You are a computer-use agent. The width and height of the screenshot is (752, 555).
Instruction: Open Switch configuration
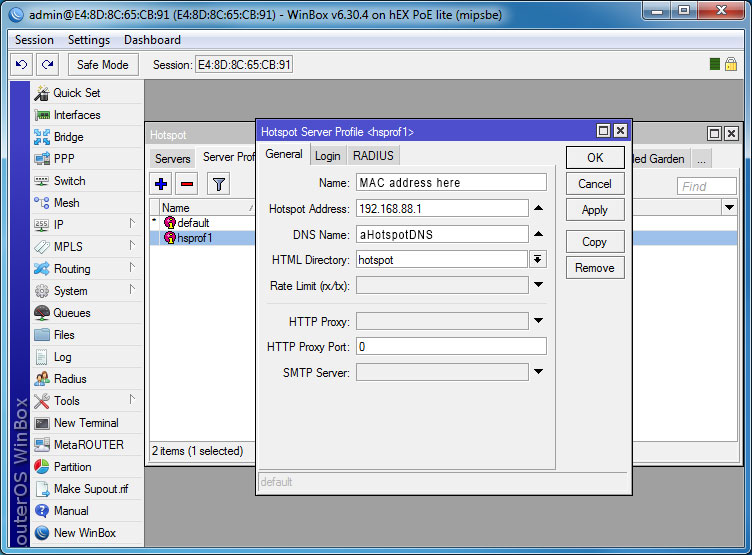point(88,181)
